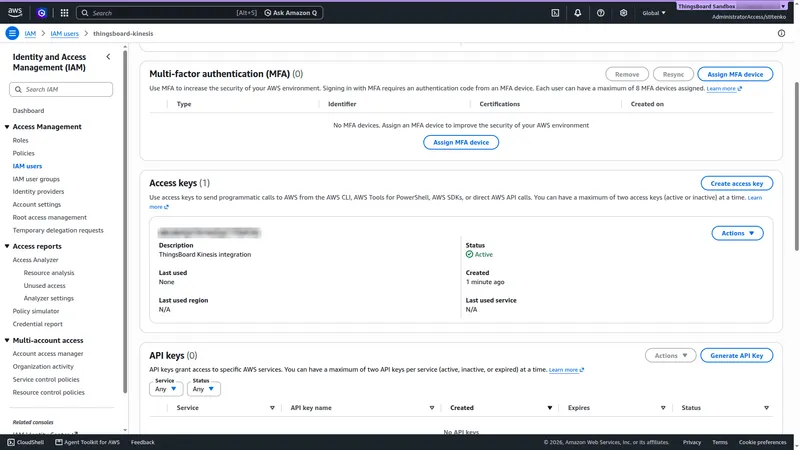Viewport: 800px width, 450px height.
Task: Open the API keys Actions dropdown
Action: 670,356
